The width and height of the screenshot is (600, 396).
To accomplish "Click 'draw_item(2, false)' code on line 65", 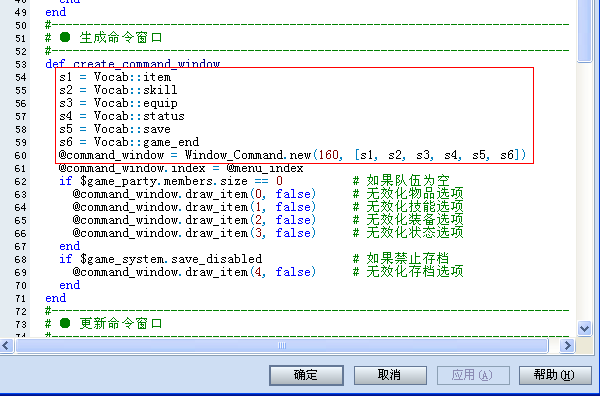I will point(251,220).
